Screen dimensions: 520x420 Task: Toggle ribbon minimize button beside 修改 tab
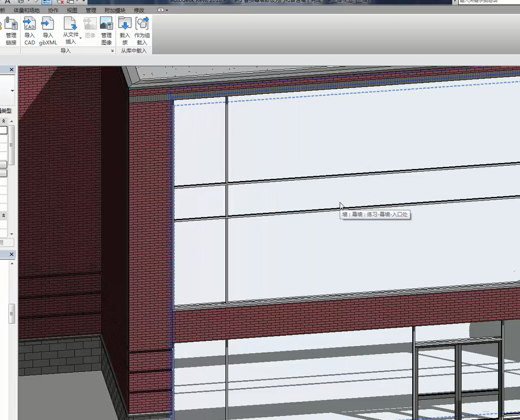point(161,10)
